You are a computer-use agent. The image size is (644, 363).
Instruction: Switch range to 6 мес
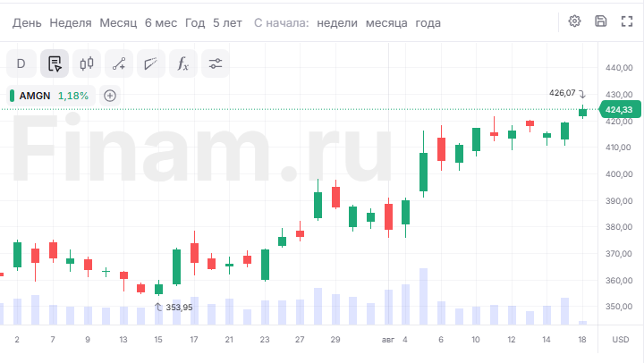tap(161, 23)
